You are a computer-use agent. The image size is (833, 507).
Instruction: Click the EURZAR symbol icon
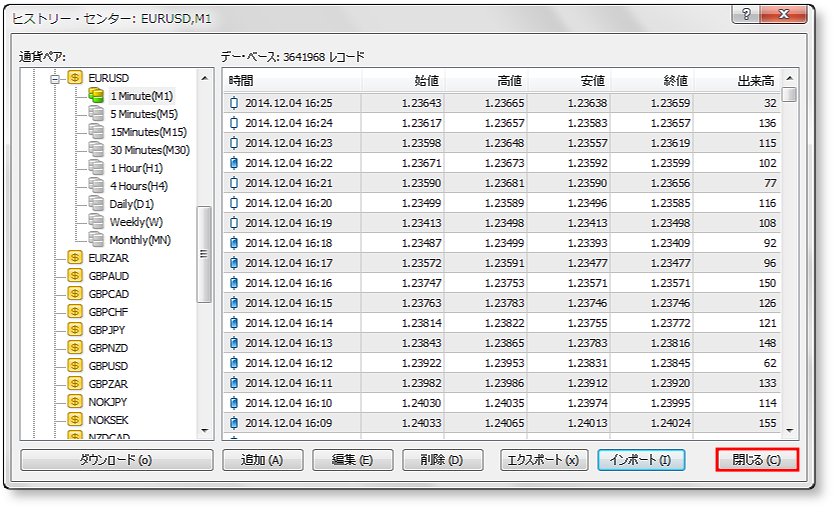75,258
